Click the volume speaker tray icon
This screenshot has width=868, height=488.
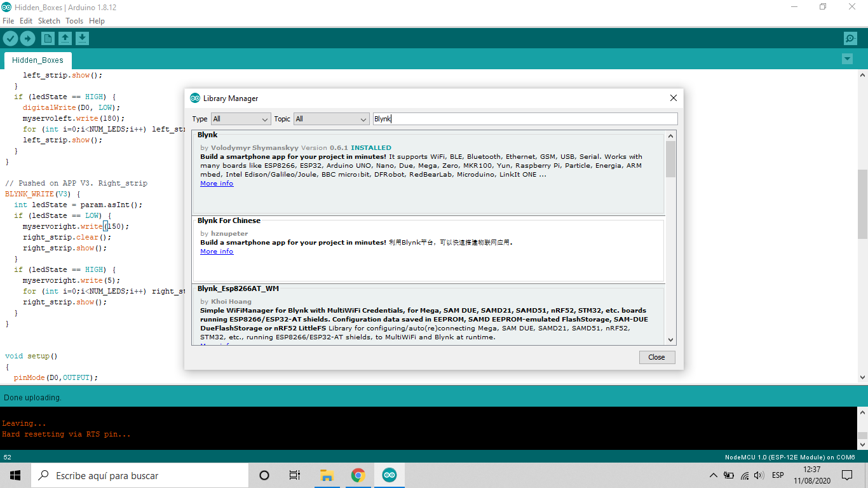[758, 475]
